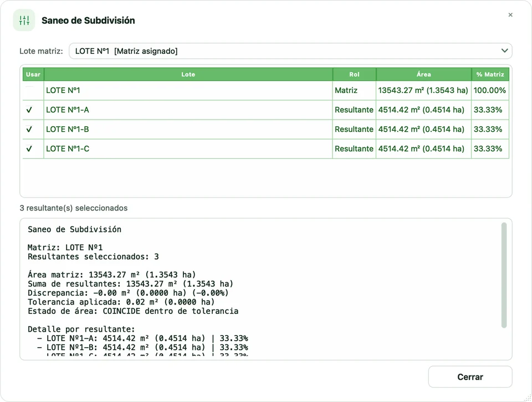Click the "Suma de resultantes" report line
Screen dimensions: 532x402
coord(131,284)
